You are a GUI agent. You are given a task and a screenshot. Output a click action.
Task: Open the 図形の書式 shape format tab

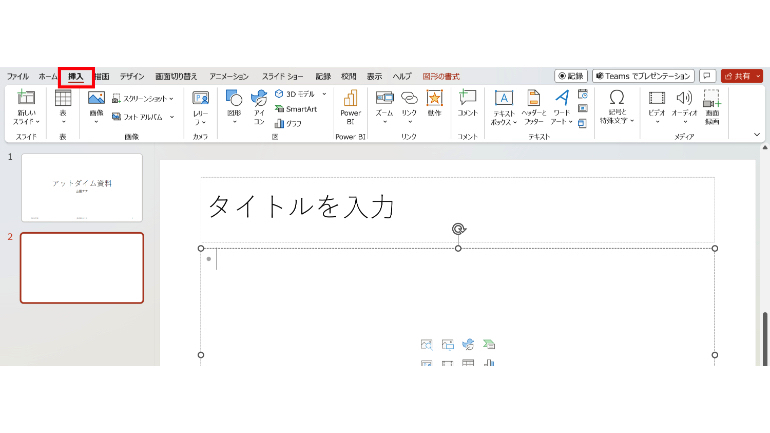pos(441,77)
